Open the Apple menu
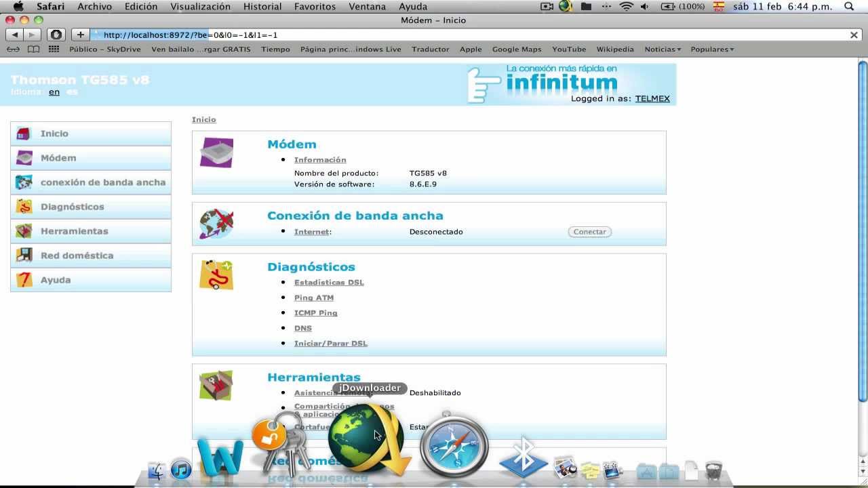Image resolution: width=868 pixels, height=488 pixels. (18, 7)
